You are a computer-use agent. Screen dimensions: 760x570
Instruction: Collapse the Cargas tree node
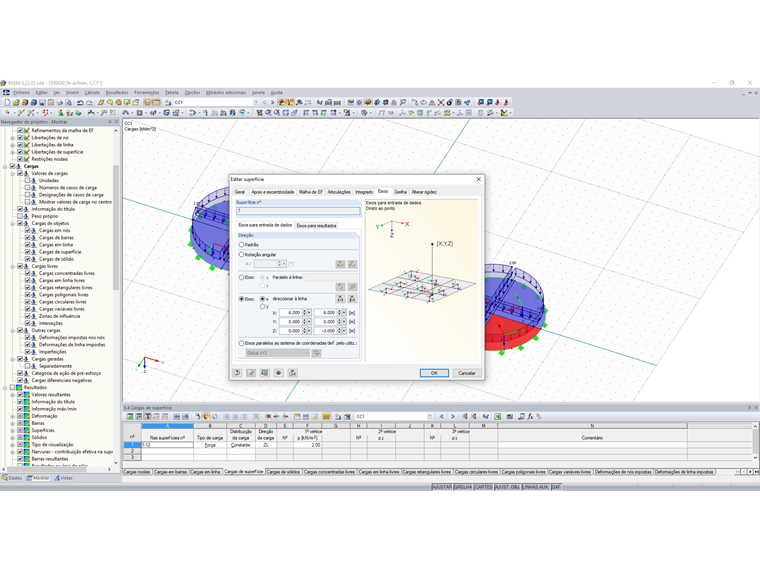click(5, 166)
